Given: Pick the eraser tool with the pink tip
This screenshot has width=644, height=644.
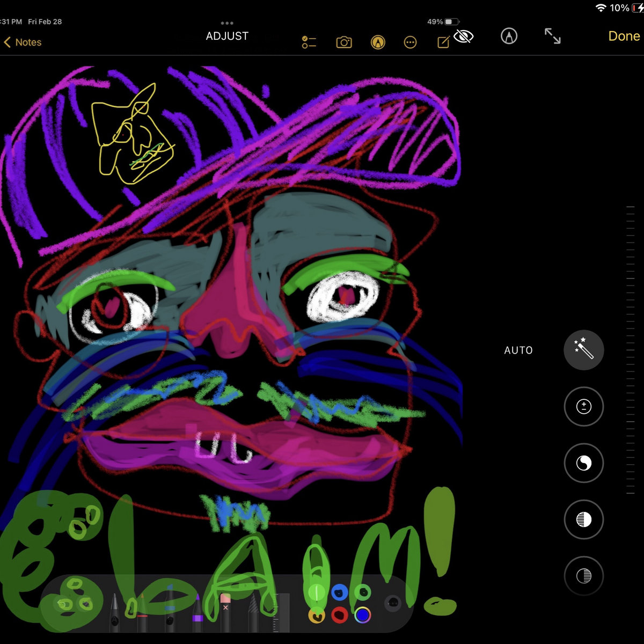Looking at the screenshot, I should click(225, 609).
